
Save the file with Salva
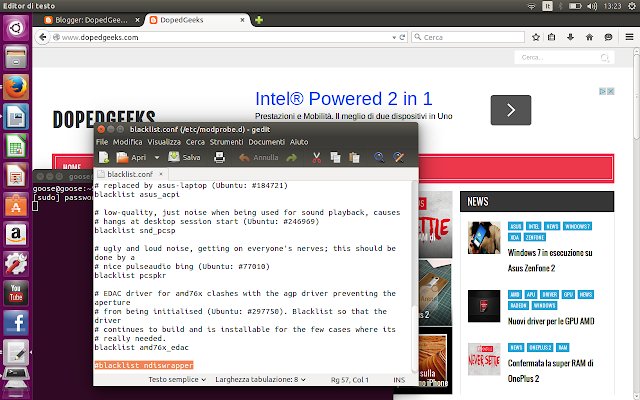184,157
